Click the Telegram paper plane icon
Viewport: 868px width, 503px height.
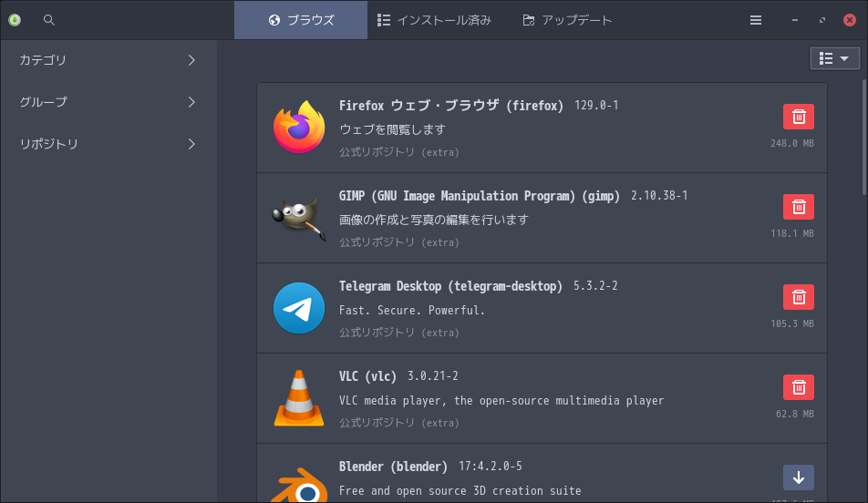coord(299,308)
